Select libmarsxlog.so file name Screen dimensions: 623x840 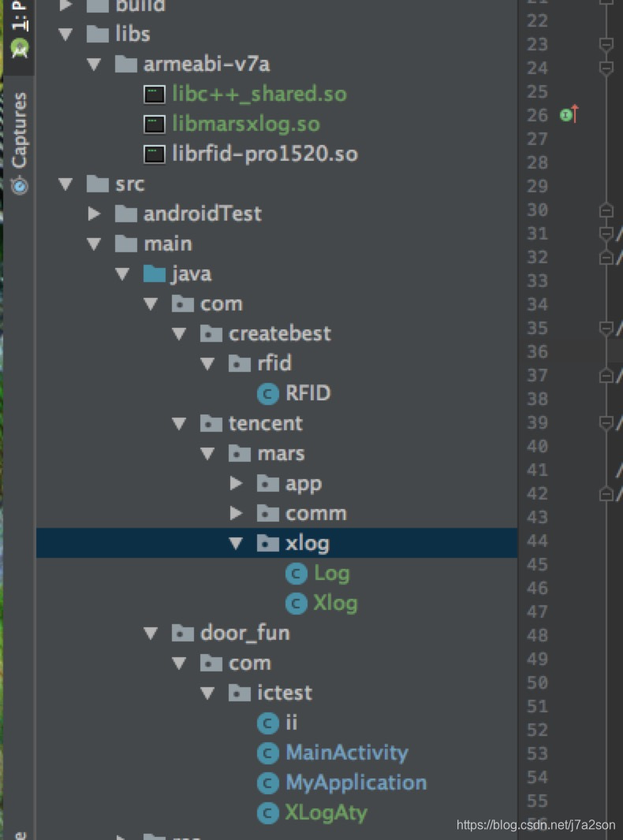click(x=246, y=125)
